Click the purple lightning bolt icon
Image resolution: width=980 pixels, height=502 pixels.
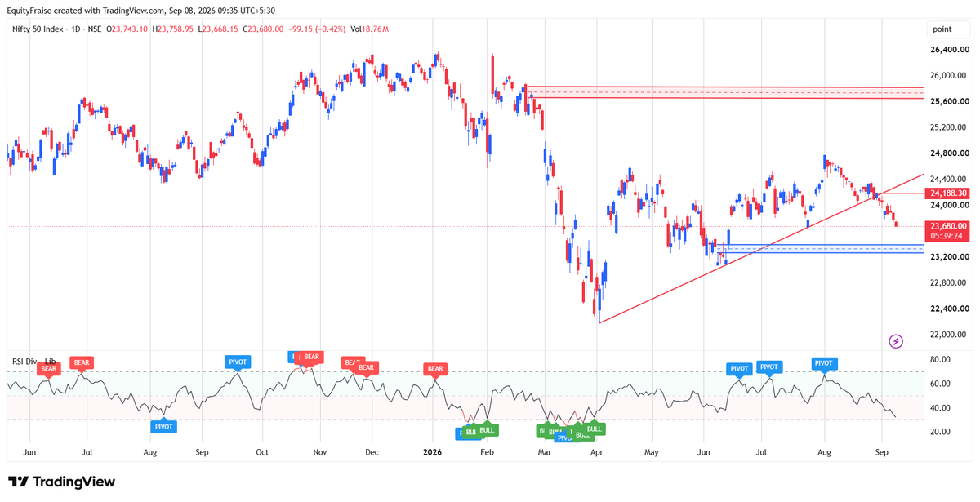[896, 341]
